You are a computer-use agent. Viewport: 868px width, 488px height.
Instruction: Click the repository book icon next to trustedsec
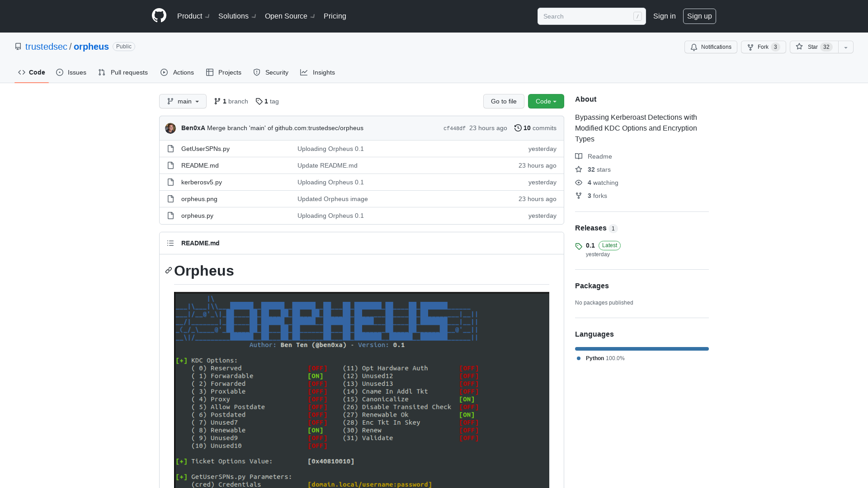[x=18, y=46]
